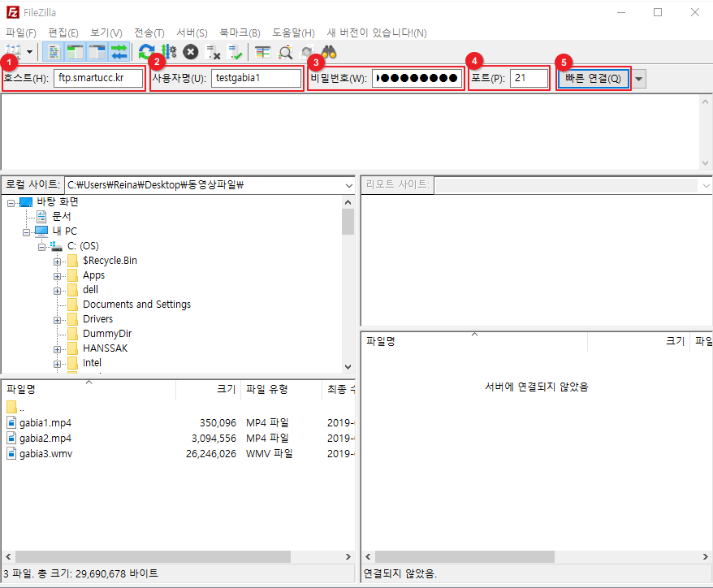This screenshot has height=588, width=713.
Task: Sort remote files by 크기 column
Action: [x=639, y=342]
